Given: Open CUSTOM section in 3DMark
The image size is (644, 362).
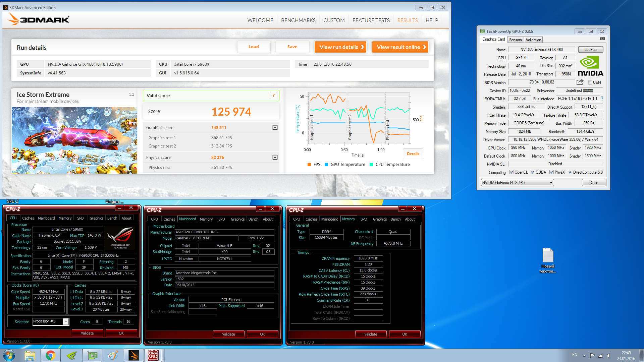Looking at the screenshot, I should [334, 20].
